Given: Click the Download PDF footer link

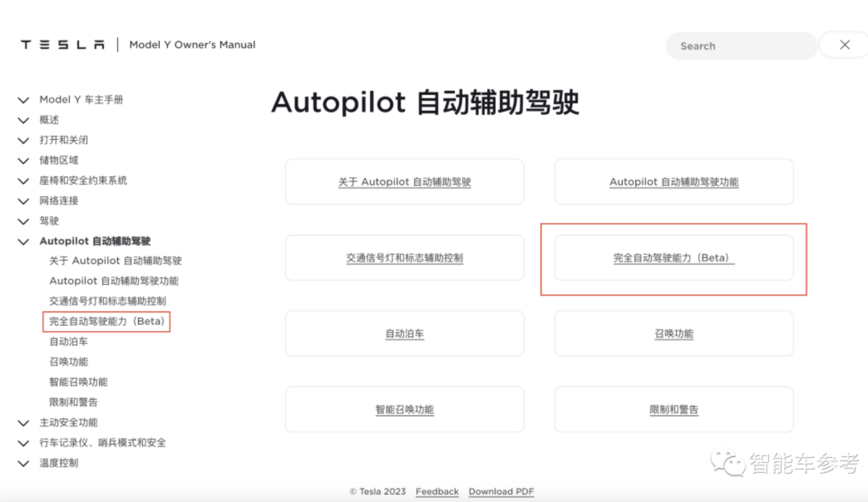Looking at the screenshot, I should [502, 492].
